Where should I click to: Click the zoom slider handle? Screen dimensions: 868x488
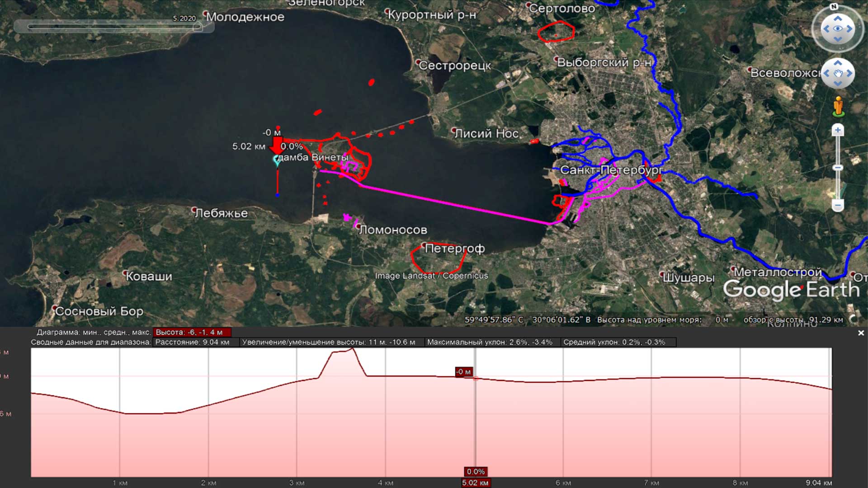(838, 168)
